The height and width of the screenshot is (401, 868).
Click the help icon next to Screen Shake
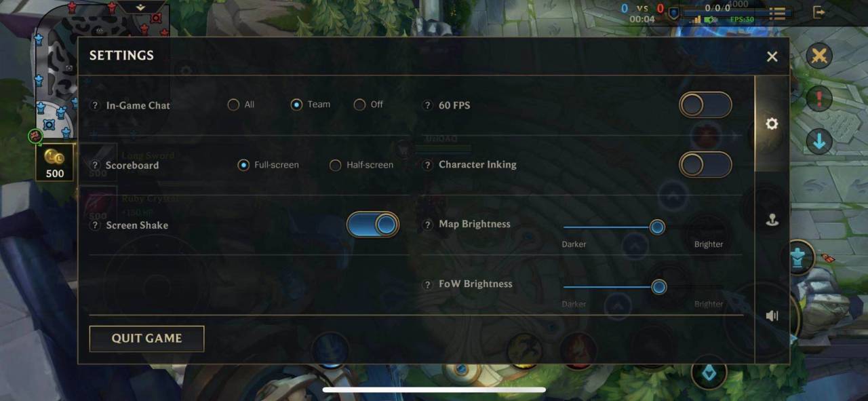click(95, 225)
